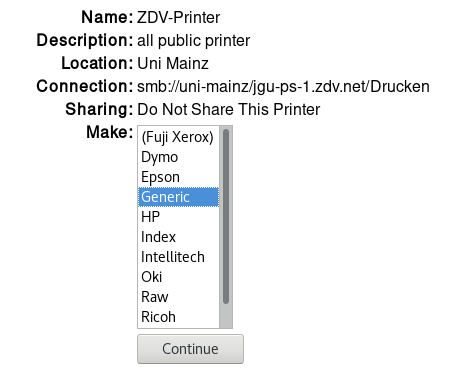Pick Ricoh from the make list
The width and height of the screenshot is (470, 378).
pyautogui.click(x=179, y=317)
